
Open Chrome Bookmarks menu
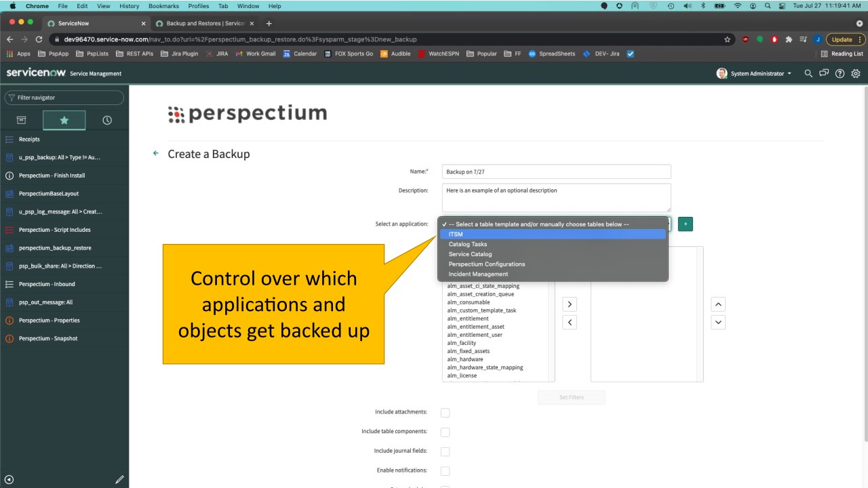coord(163,5)
